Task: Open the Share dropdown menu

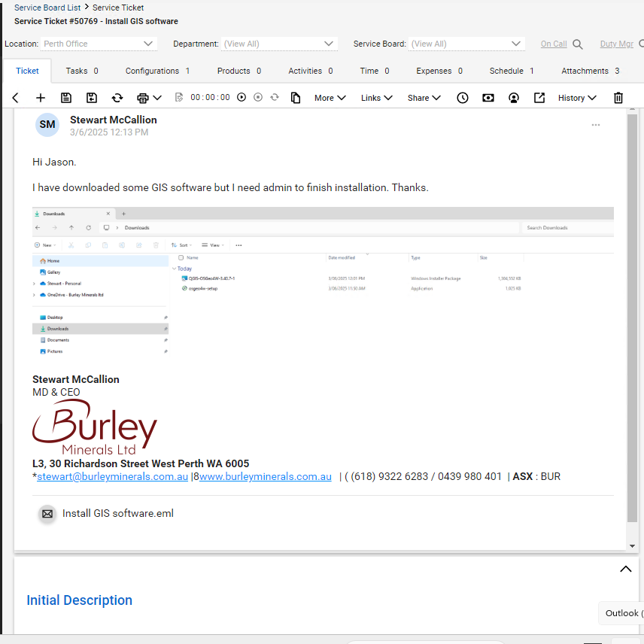Action: click(424, 98)
